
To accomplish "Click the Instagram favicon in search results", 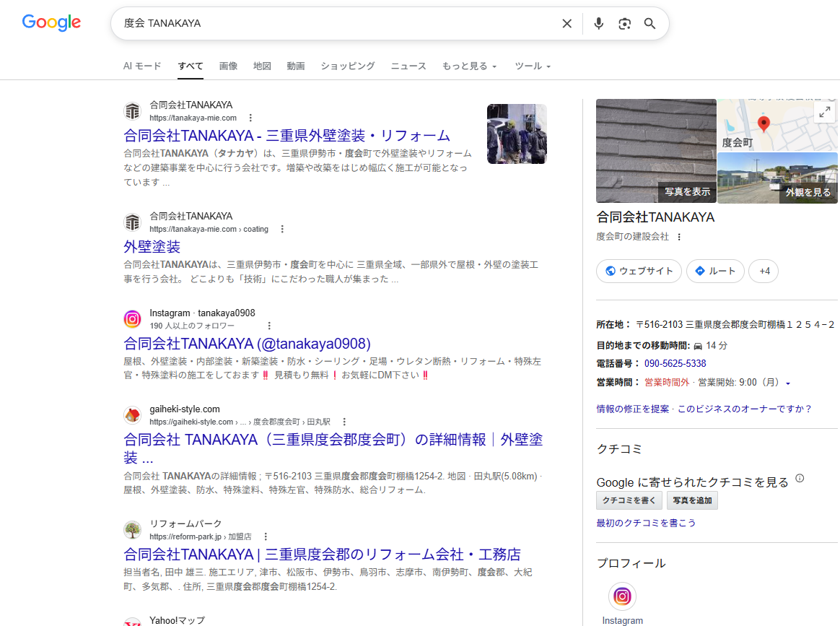I will click(x=132, y=319).
